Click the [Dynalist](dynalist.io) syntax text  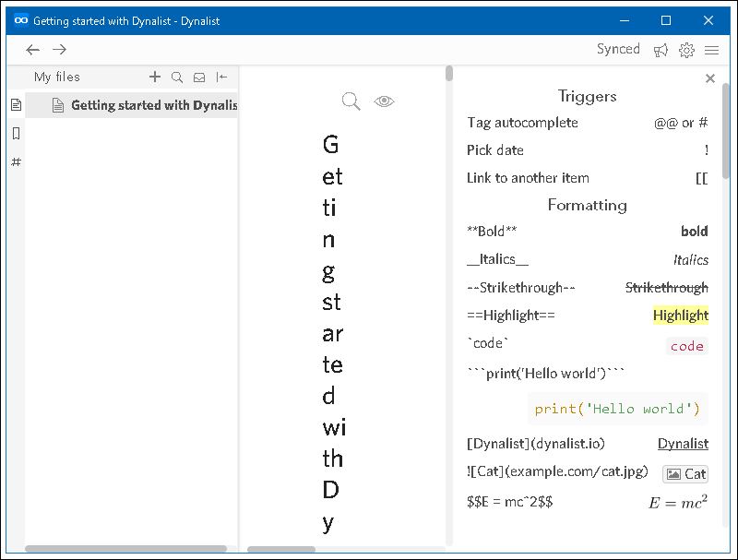pyautogui.click(x=536, y=444)
